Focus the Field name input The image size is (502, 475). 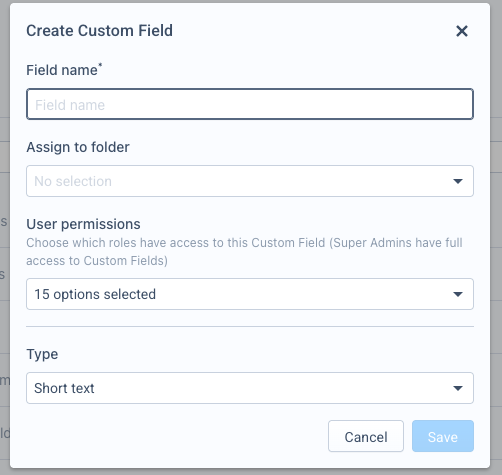click(250, 104)
